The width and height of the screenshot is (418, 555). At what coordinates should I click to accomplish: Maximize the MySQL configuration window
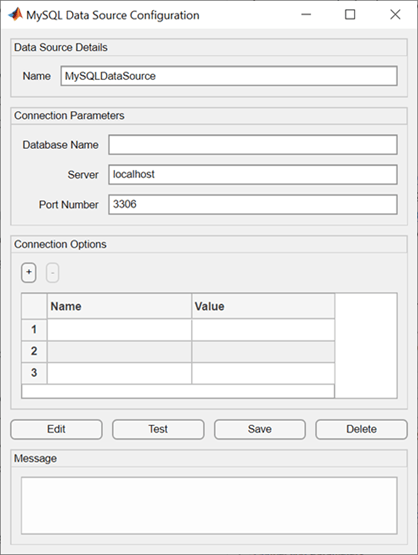point(350,15)
